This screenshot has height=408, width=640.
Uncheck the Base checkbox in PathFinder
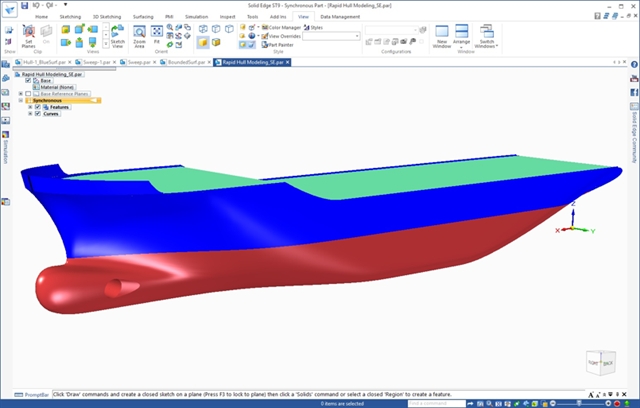[x=28, y=80]
